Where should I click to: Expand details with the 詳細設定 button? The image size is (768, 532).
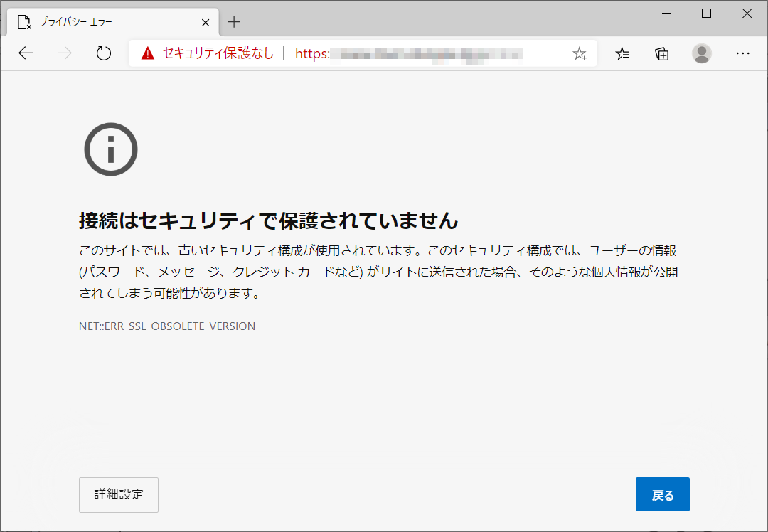[119, 495]
